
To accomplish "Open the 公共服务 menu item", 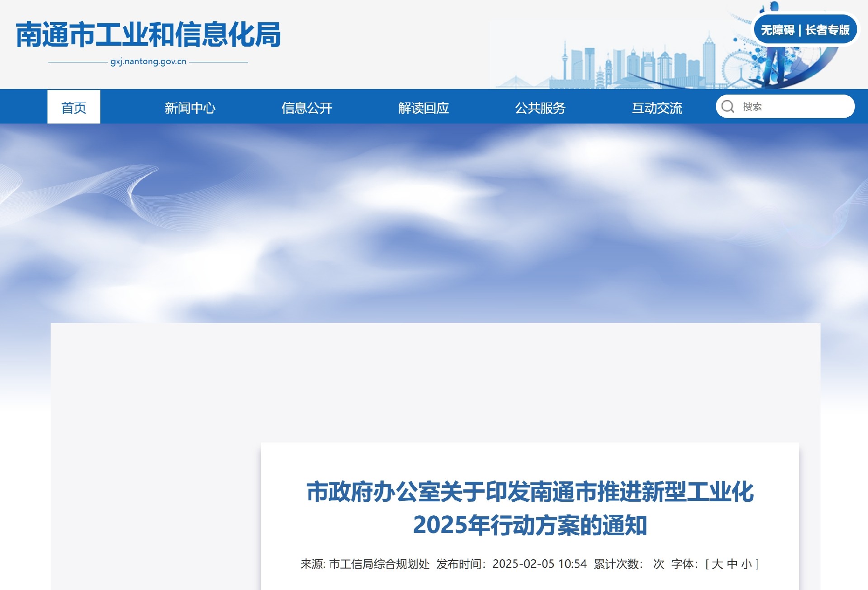I will click(x=540, y=108).
